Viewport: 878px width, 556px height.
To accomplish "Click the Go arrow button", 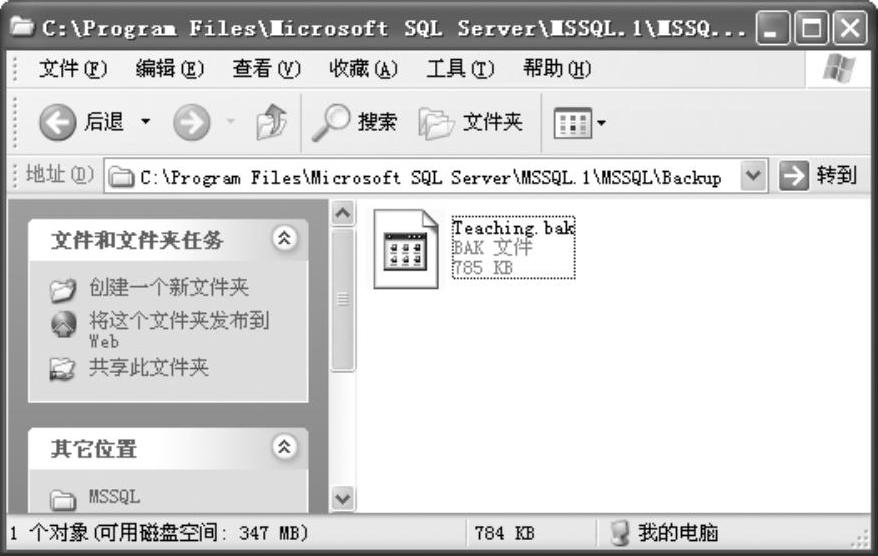I will [x=793, y=176].
